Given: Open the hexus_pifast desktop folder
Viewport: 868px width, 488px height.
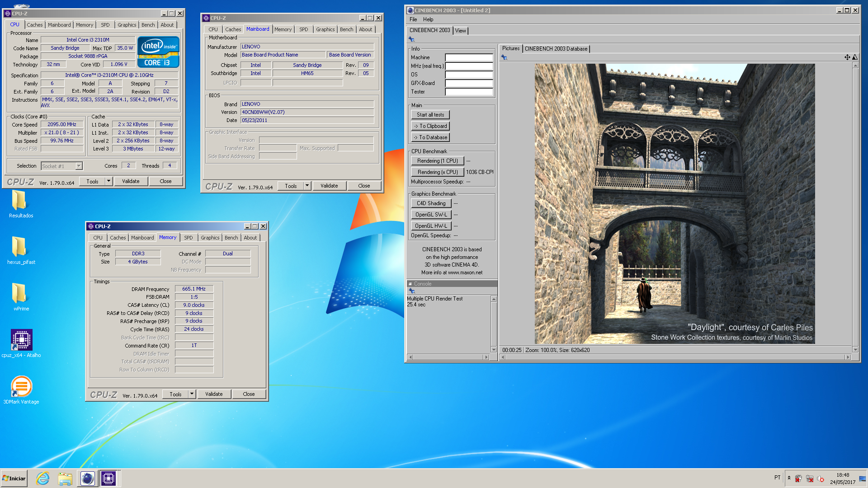Looking at the screenshot, I should point(21,251).
